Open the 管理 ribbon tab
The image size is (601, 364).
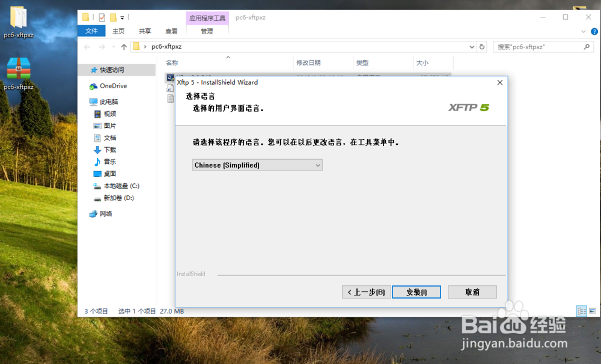(207, 31)
